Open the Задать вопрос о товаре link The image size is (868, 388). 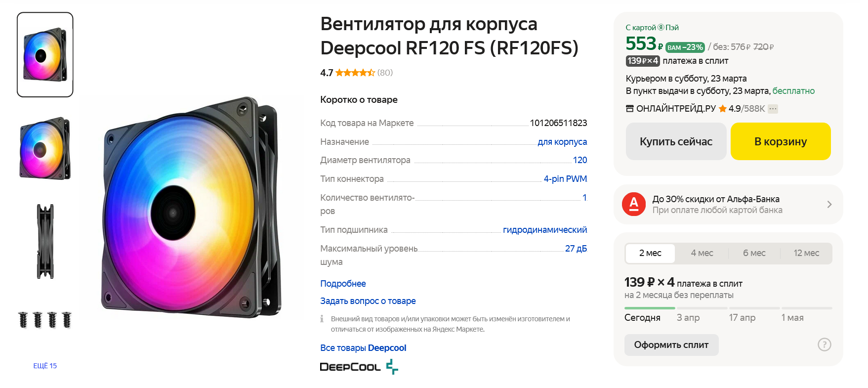(368, 301)
